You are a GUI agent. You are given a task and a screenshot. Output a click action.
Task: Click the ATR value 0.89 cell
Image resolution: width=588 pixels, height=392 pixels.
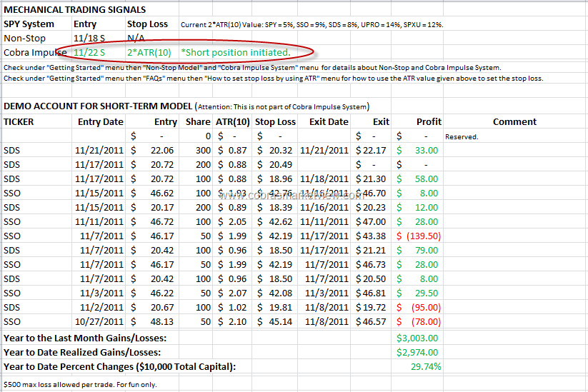[x=232, y=207]
